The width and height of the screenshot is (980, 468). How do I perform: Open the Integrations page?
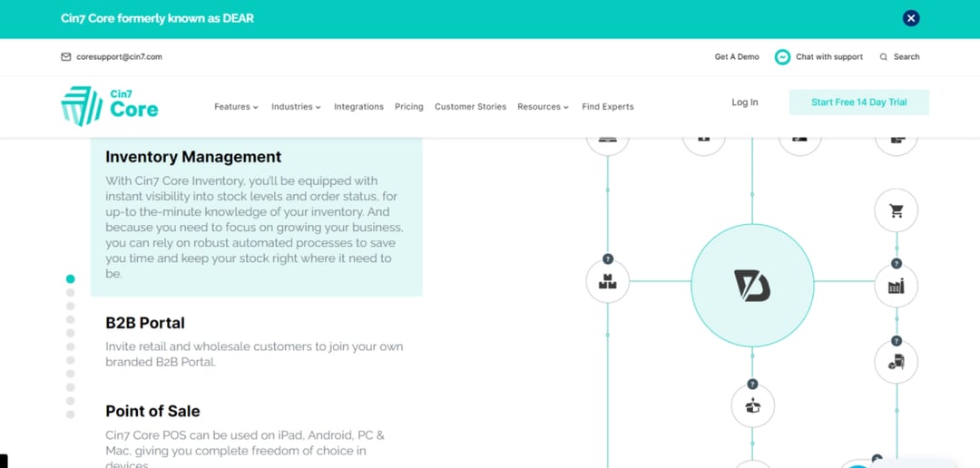(x=358, y=107)
